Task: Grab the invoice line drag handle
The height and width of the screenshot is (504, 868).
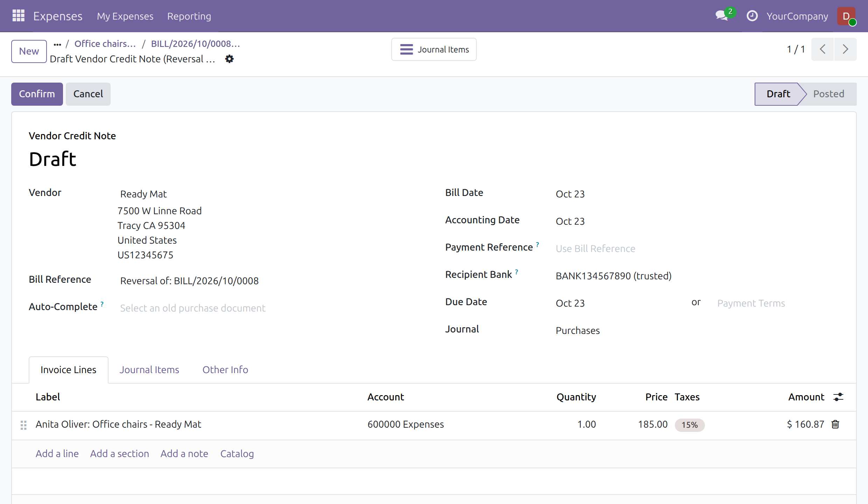Action: click(23, 425)
